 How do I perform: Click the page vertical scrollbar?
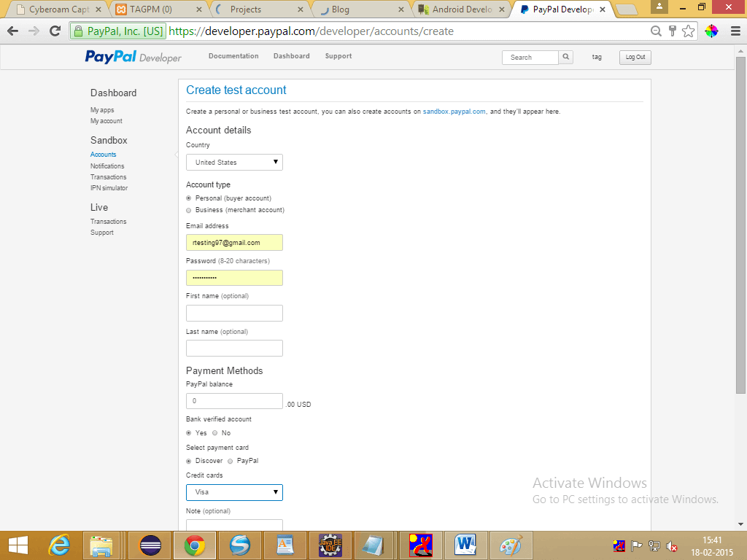pyautogui.click(x=740, y=224)
